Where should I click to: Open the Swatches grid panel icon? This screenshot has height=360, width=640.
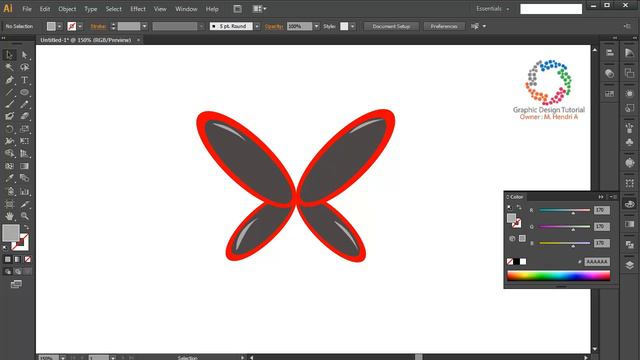click(x=609, y=94)
